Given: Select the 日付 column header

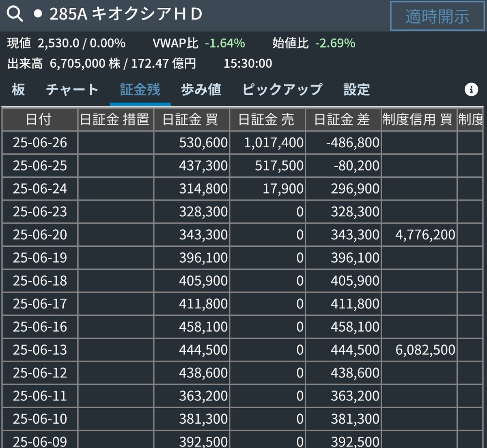Looking at the screenshot, I should click(40, 119).
